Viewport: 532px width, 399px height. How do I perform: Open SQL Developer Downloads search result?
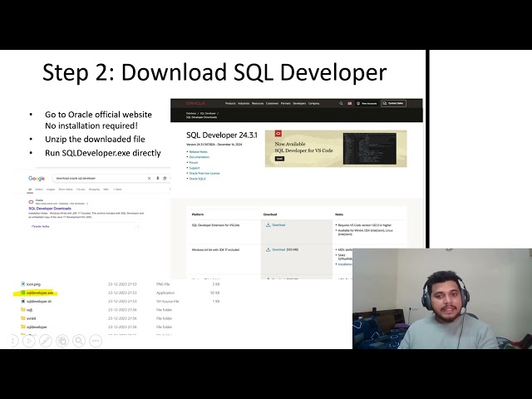point(50,209)
